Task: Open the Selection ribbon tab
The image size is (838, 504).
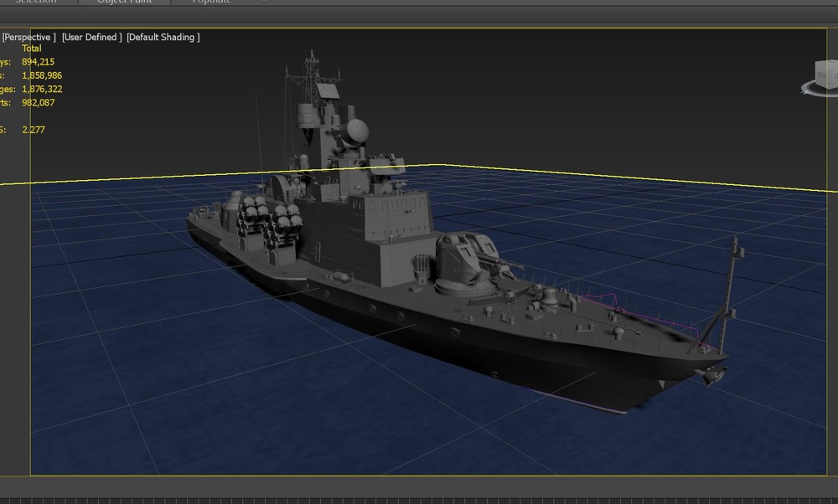Action: click(x=36, y=2)
